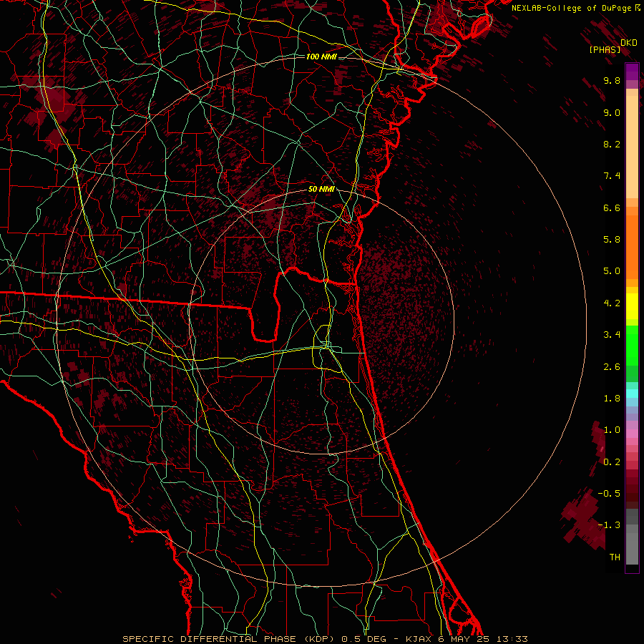Click the 5.0 scale value
Screen dimensions: 644x644
pyautogui.click(x=612, y=271)
